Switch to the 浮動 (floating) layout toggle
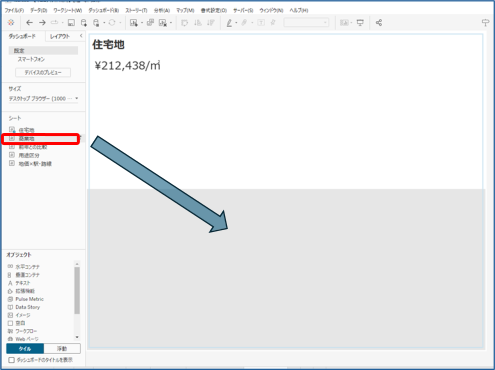This screenshot has width=495, height=370. (x=62, y=349)
